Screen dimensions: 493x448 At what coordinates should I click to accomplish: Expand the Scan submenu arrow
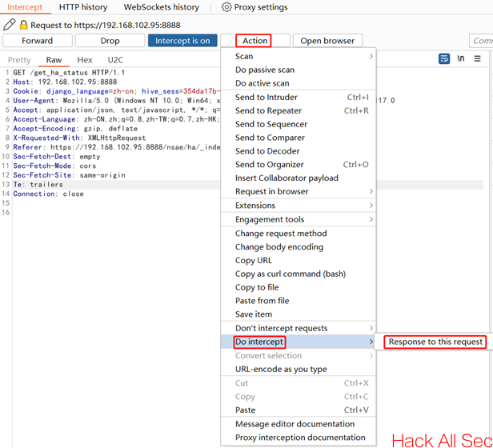(371, 56)
